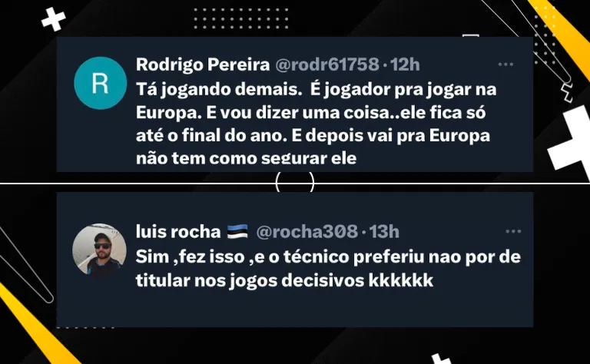Screen dimensions: 590x364
Task: Click the flag emoji beside luis rocha
Action: click(237, 232)
